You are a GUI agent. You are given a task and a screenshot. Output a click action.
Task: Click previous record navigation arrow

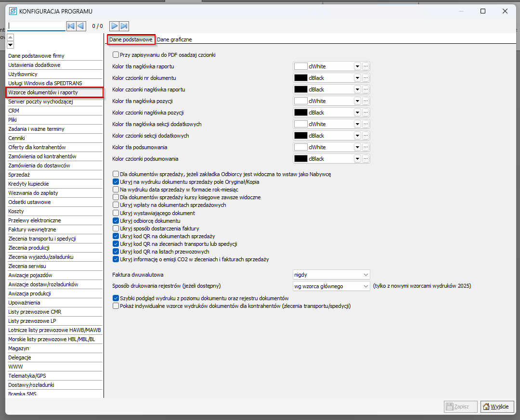(x=81, y=26)
